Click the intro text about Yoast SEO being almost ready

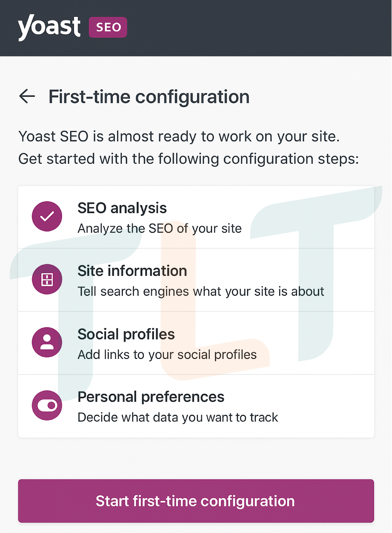pos(179,136)
